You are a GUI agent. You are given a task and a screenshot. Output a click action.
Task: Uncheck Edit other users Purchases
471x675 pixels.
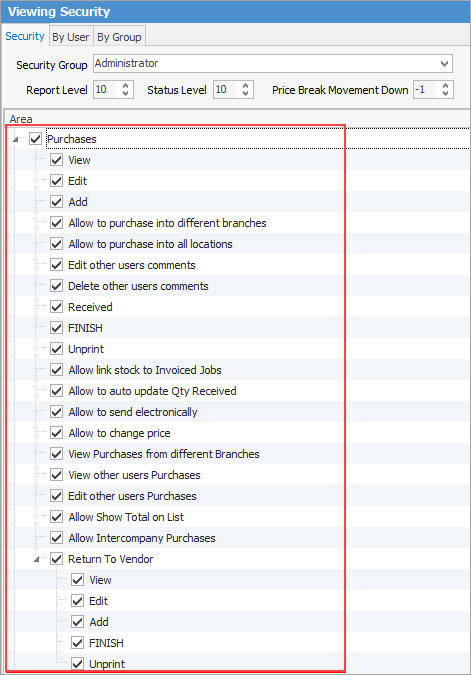pyautogui.click(x=56, y=496)
